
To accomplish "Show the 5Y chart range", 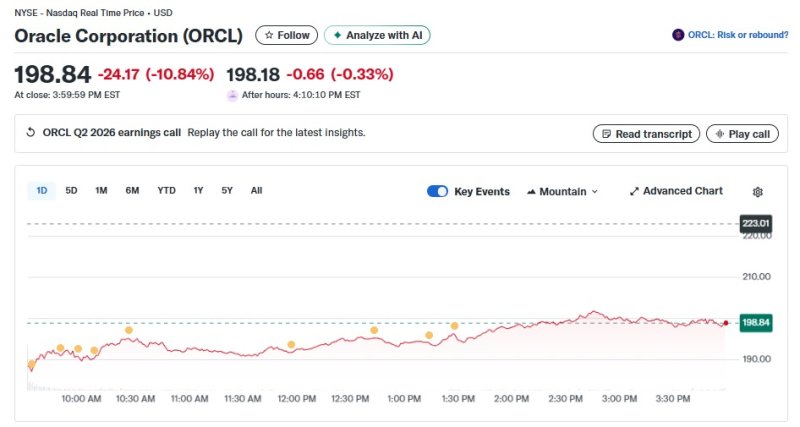I will 227,190.
